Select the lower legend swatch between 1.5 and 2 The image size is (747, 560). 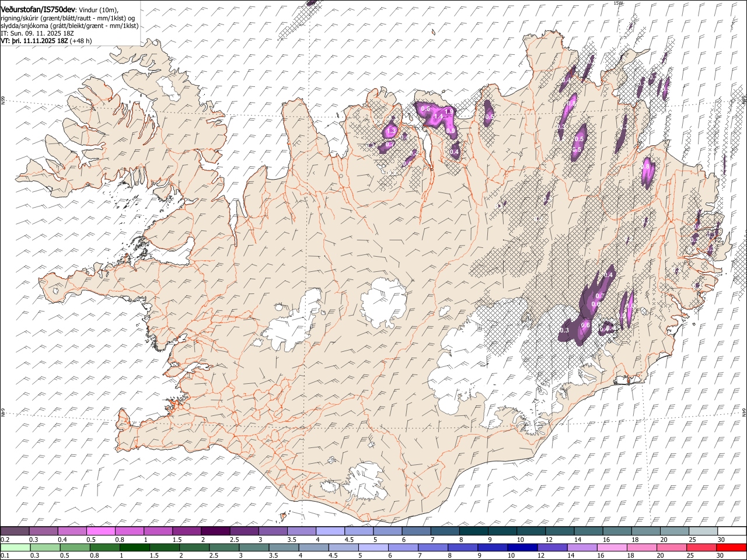point(163,547)
